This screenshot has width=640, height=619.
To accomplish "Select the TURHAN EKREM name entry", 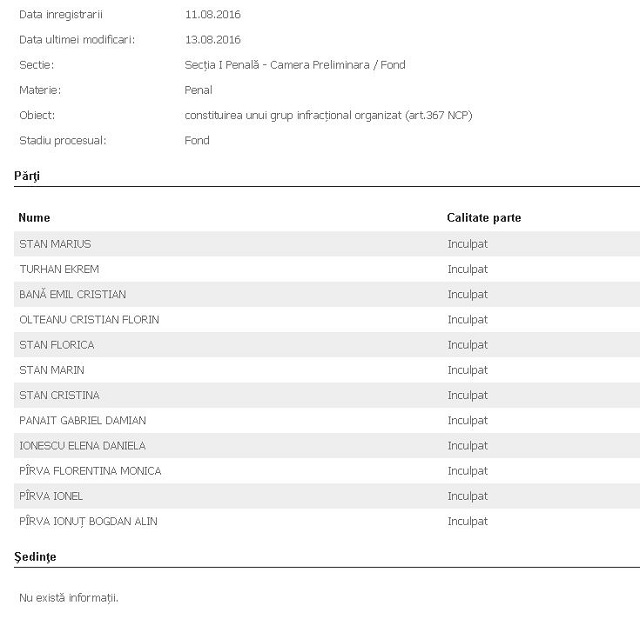I will [x=59, y=269].
